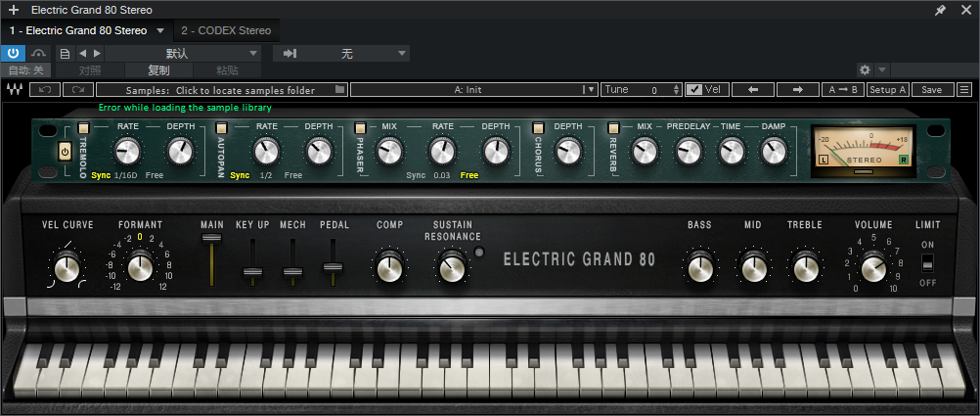Enable the Reverb effect
Image resolution: width=980 pixels, height=416 pixels.
[x=614, y=127]
